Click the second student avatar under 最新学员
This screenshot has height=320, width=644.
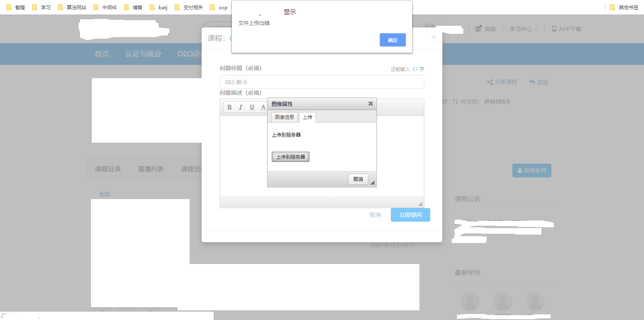tap(503, 301)
